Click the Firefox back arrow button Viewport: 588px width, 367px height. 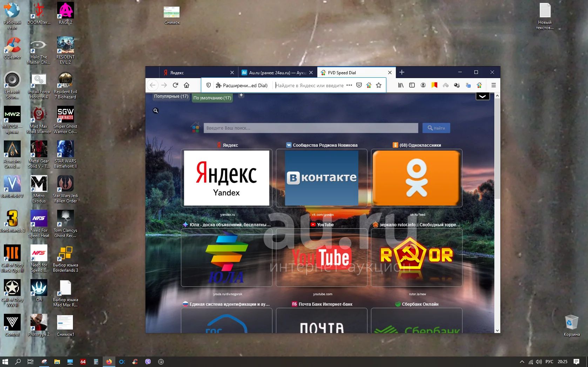(152, 85)
